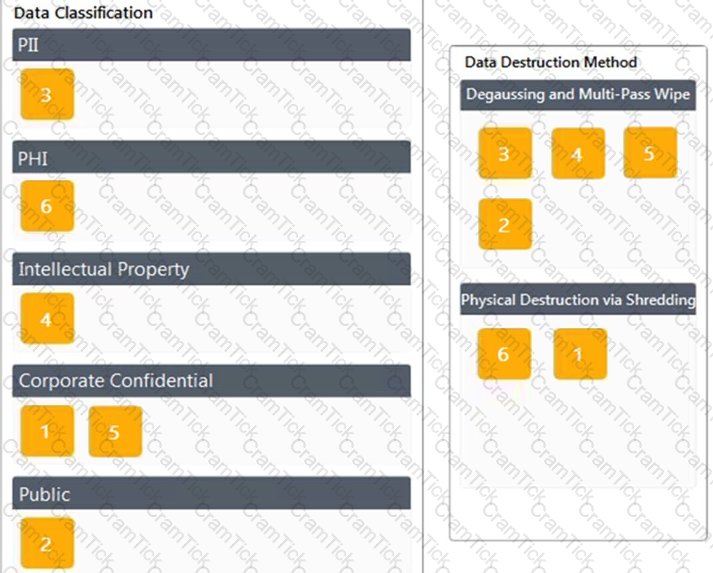Select tile 5 under Corporate Confidential

115,431
